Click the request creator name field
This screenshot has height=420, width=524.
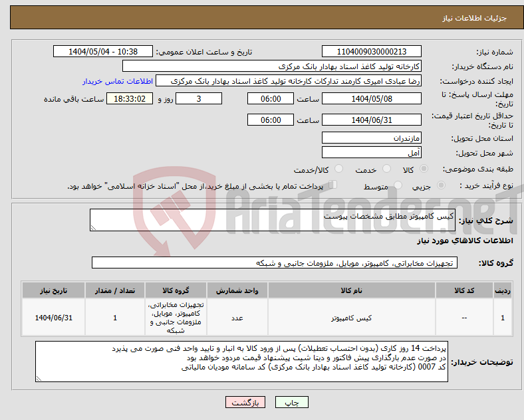(289, 81)
